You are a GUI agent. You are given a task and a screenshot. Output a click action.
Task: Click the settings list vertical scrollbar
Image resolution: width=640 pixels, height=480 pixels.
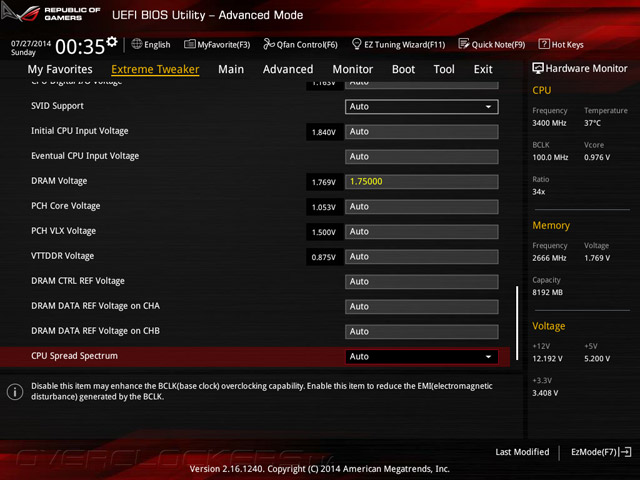517,322
